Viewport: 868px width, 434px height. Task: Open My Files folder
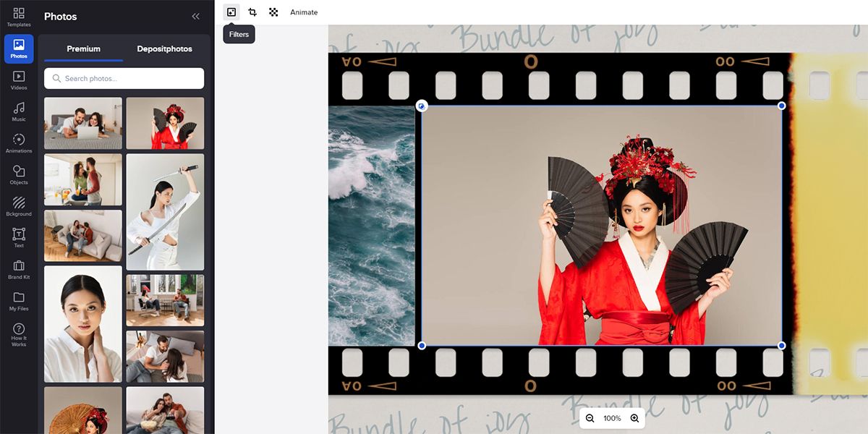tap(19, 301)
